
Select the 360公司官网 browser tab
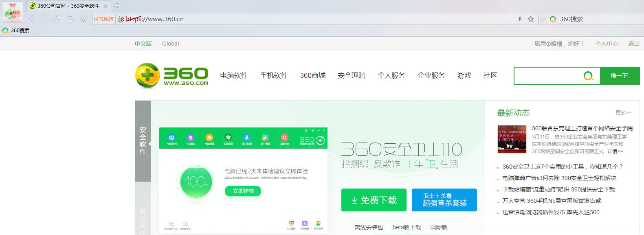click(x=68, y=6)
